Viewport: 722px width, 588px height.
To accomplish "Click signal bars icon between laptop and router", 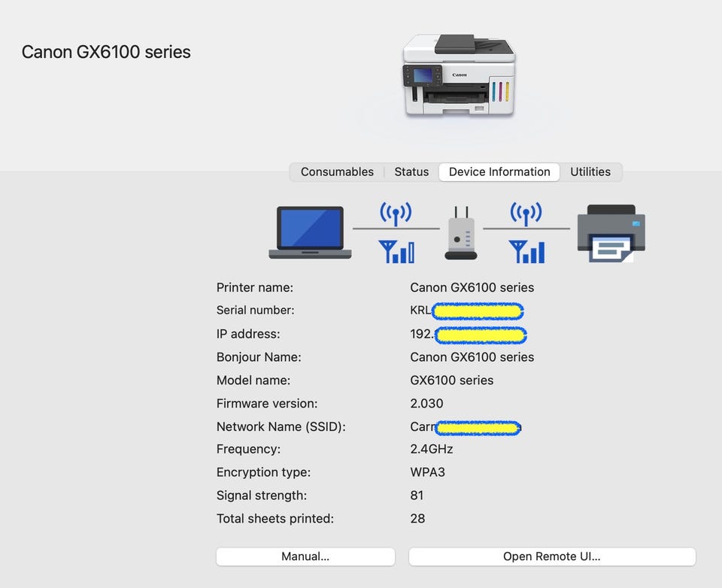I will [396, 252].
